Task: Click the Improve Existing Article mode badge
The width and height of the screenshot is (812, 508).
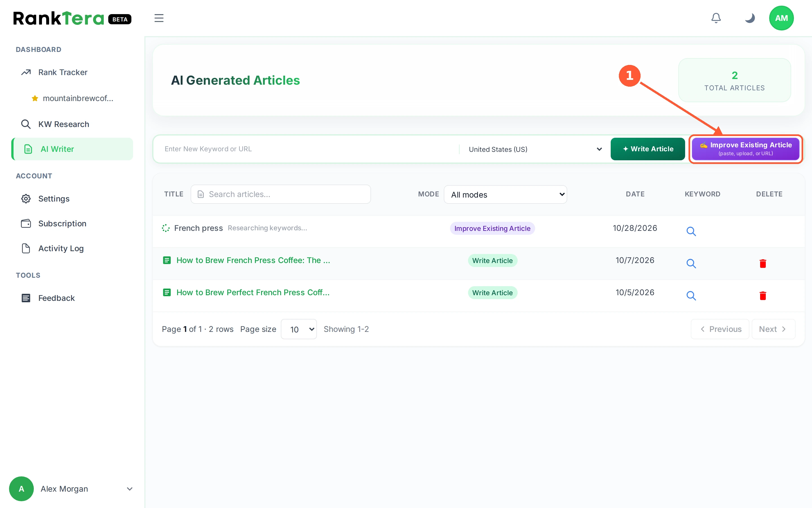Action: click(492, 229)
